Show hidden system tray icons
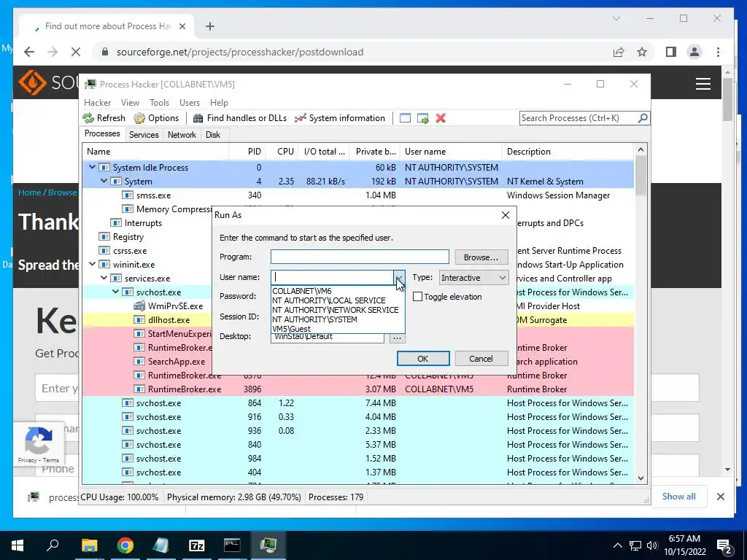747x560 pixels. (617, 545)
